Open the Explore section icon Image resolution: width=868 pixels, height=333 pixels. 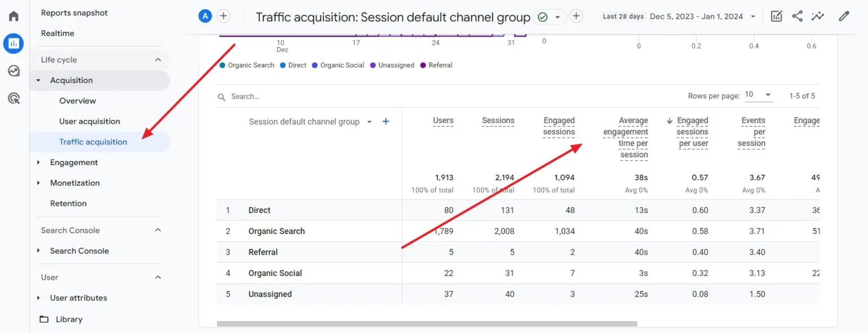coord(14,71)
